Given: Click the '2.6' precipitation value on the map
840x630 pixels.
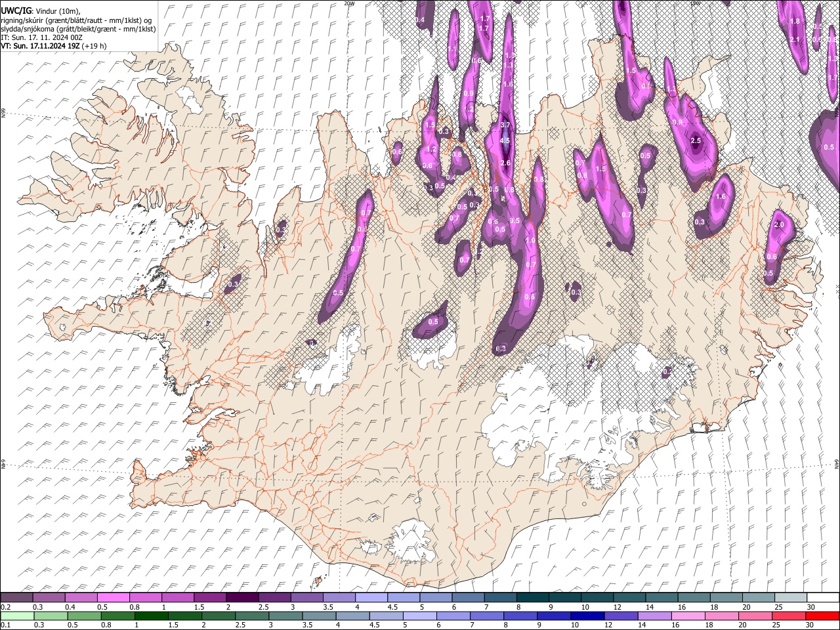Looking at the screenshot, I should [x=505, y=163].
